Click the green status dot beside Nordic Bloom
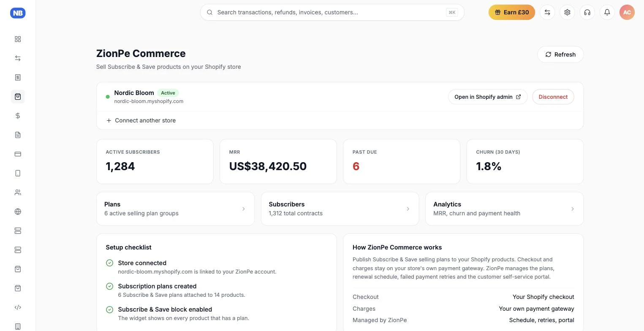Screen dimensions: 644x331 108,97
